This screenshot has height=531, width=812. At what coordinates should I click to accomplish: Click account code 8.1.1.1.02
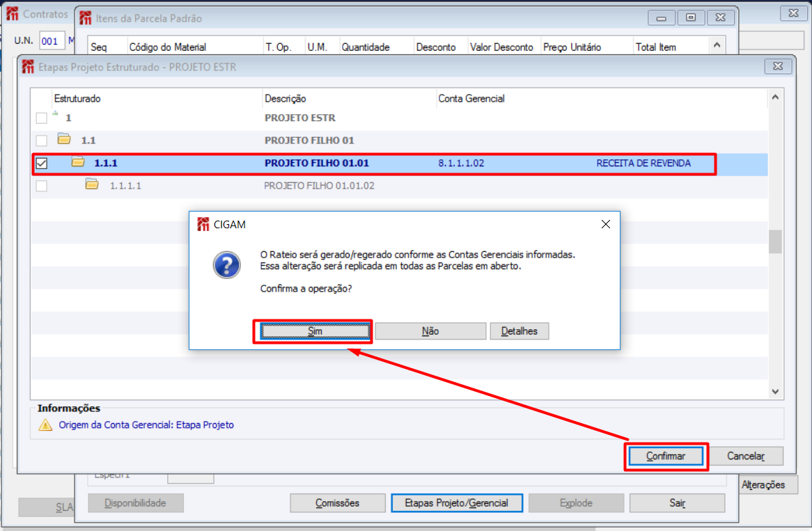pyautogui.click(x=461, y=163)
